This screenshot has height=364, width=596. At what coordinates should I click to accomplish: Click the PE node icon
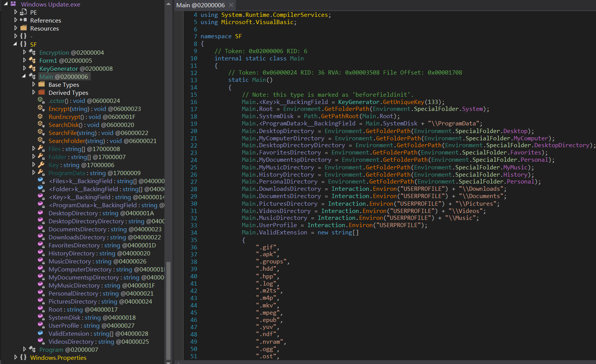click(23, 12)
